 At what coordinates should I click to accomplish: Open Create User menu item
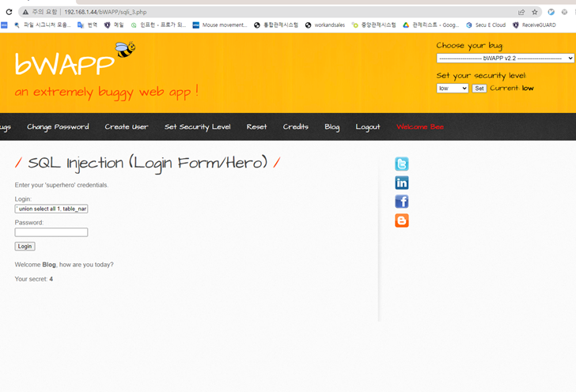click(x=127, y=126)
